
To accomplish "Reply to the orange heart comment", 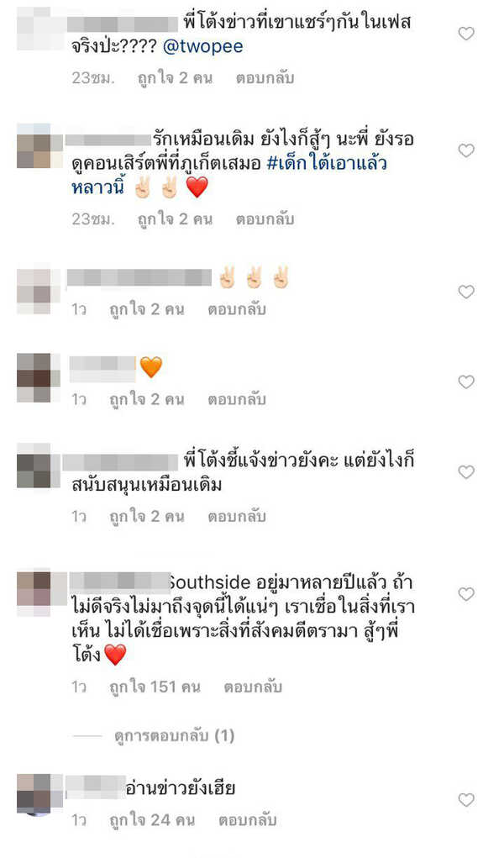I will [x=236, y=400].
